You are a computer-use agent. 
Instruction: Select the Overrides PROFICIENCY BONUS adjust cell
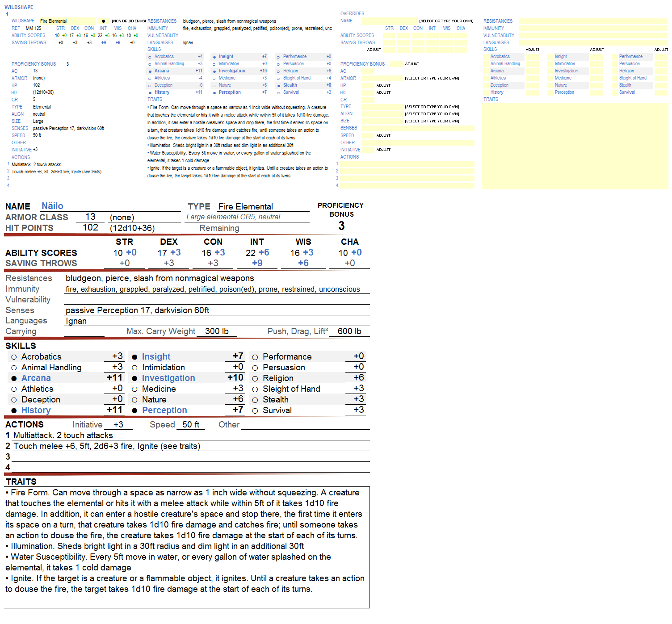(396, 64)
